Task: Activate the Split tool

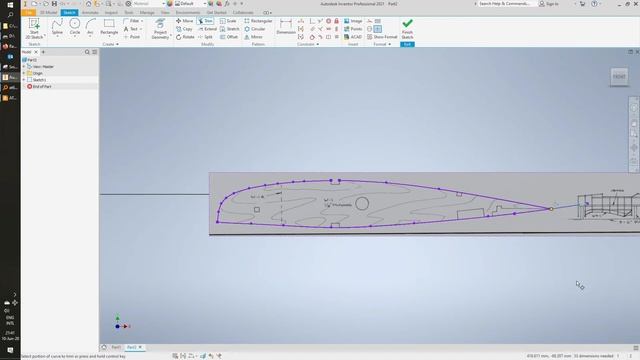Action: point(205,37)
